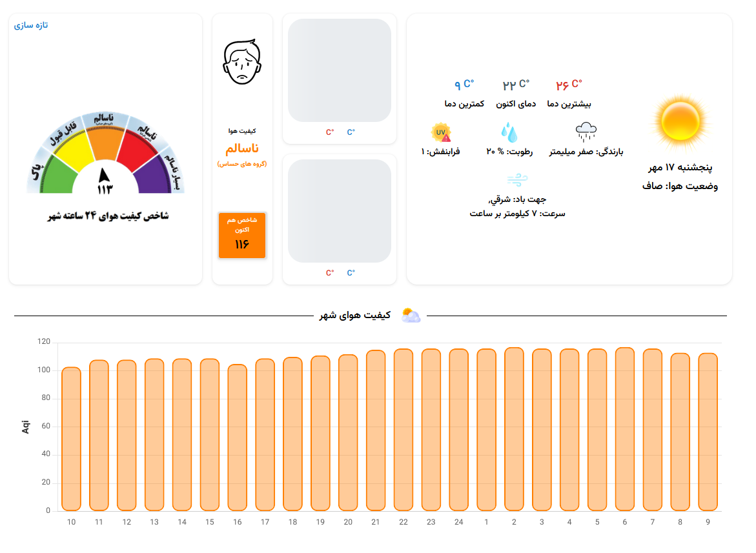Click the upper gray placeholder image
The height and width of the screenshot is (553, 756).
[x=340, y=70]
